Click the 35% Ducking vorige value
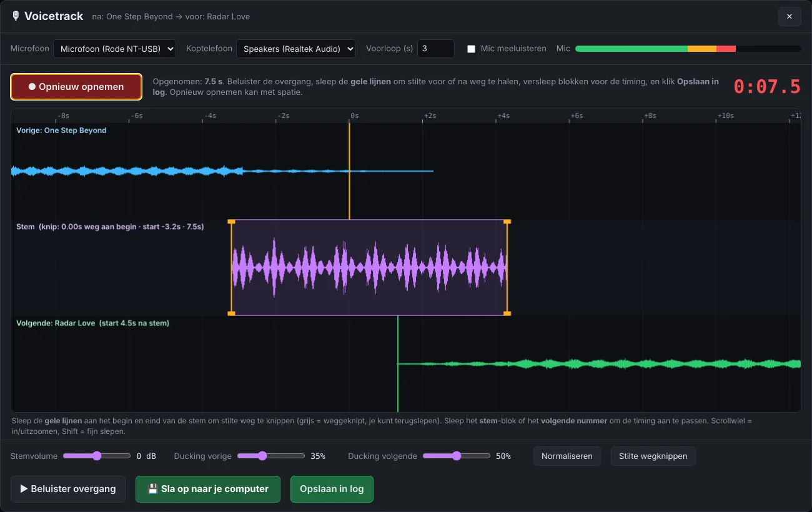This screenshot has width=812, height=512. point(318,456)
